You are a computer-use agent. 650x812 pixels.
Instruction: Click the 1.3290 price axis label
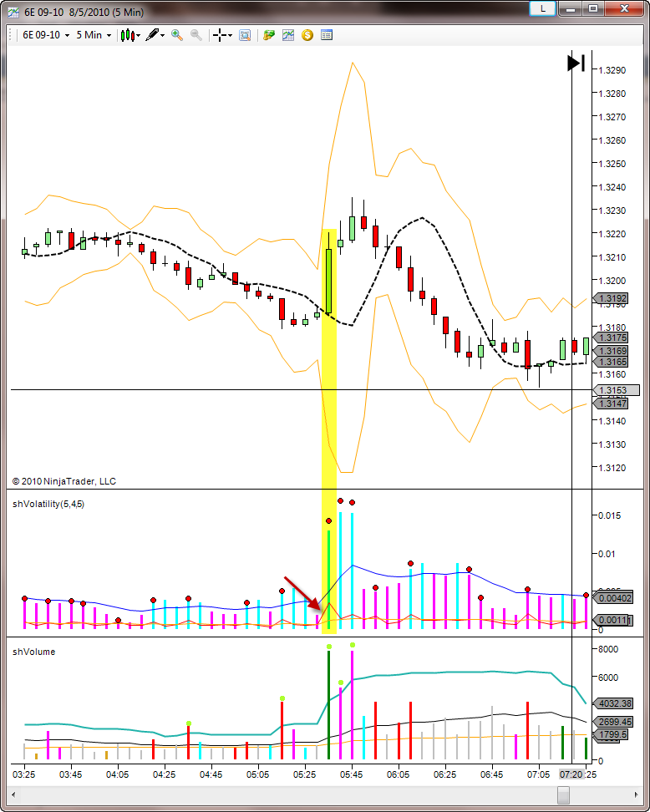pos(612,70)
